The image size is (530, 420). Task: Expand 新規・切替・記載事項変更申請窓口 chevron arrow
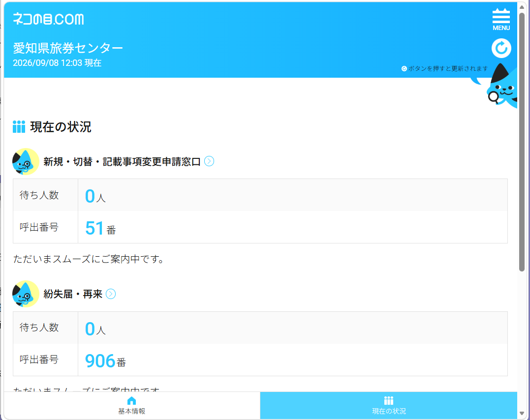tap(209, 161)
